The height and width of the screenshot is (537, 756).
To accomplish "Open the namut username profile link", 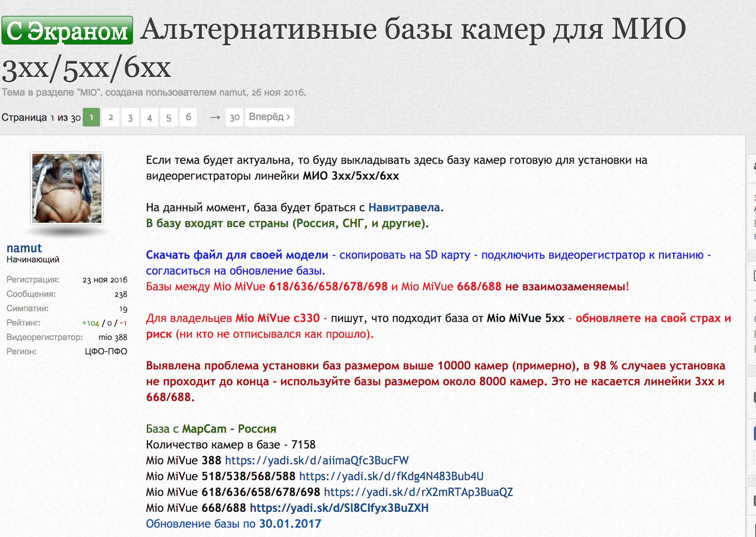I will point(24,248).
